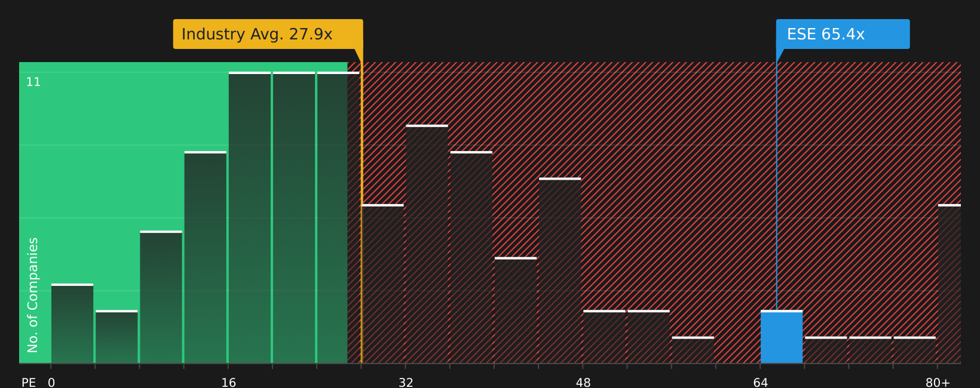The width and height of the screenshot is (980, 388).
Task: Click the ESE 65.4x label
Action: [843, 34]
